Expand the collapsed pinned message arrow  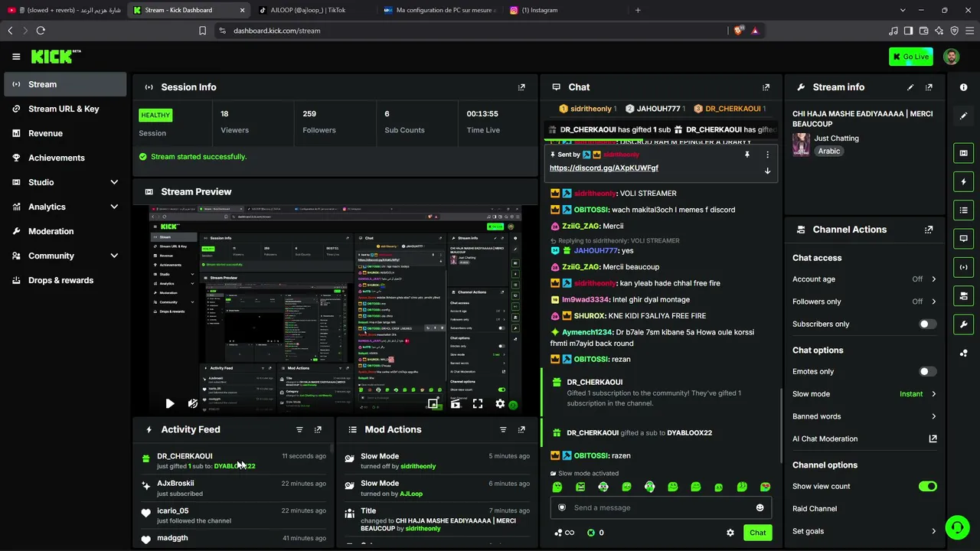pyautogui.click(x=767, y=171)
